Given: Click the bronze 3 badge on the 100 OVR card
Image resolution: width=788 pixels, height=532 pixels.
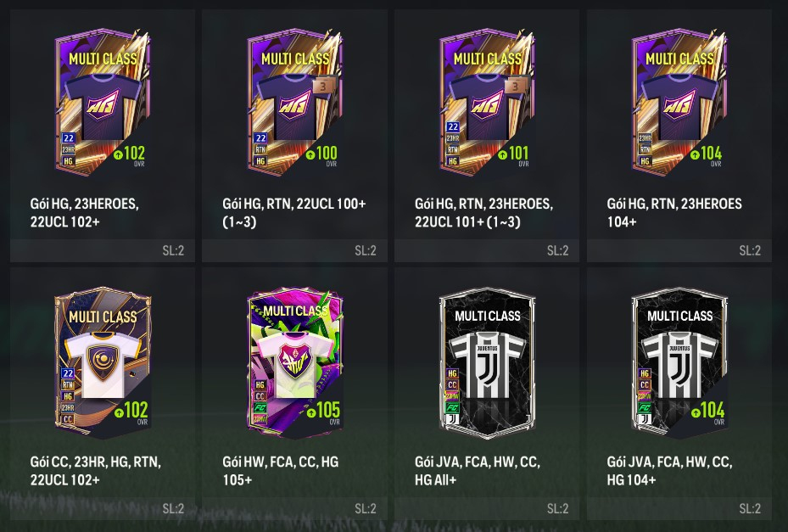Looking at the screenshot, I should (x=322, y=86).
